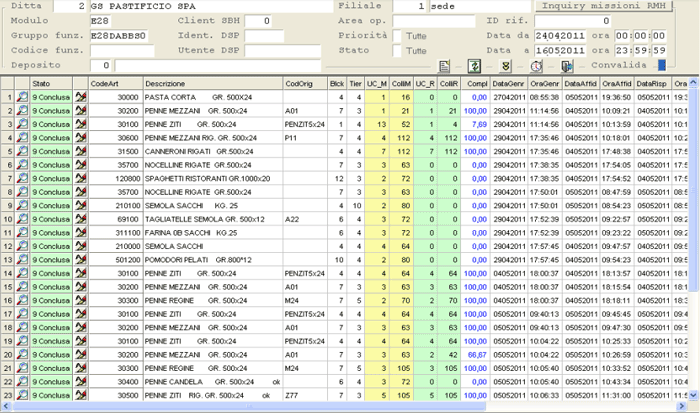The height and width of the screenshot is (413, 700).
Task: Click the red action icon in row 2
Action: [81, 110]
